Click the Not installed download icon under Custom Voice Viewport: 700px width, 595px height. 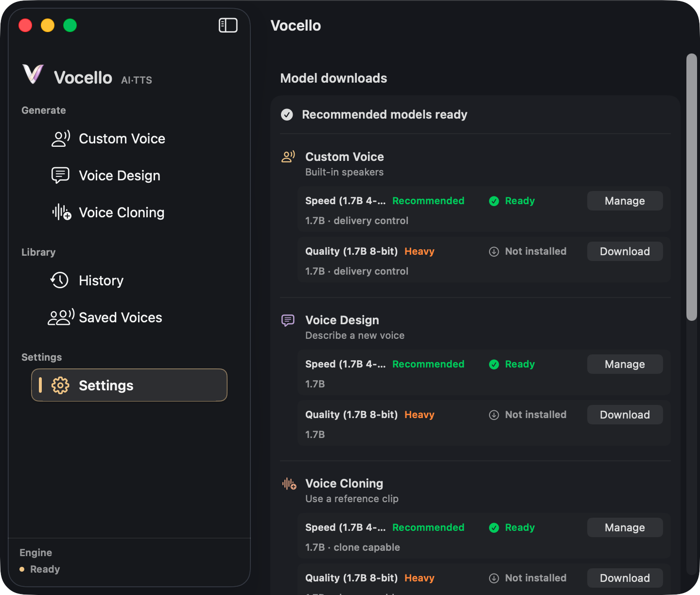click(494, 252)
